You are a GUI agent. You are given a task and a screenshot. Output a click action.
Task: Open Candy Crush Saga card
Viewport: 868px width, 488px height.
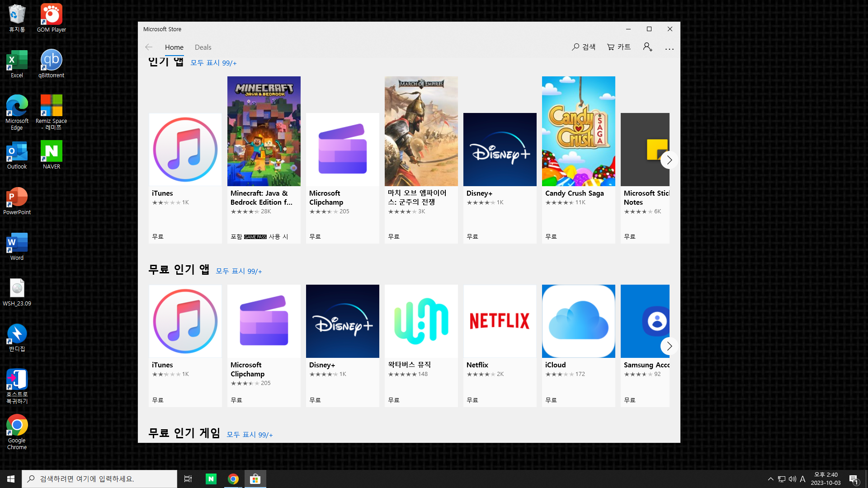pos(579,160)
